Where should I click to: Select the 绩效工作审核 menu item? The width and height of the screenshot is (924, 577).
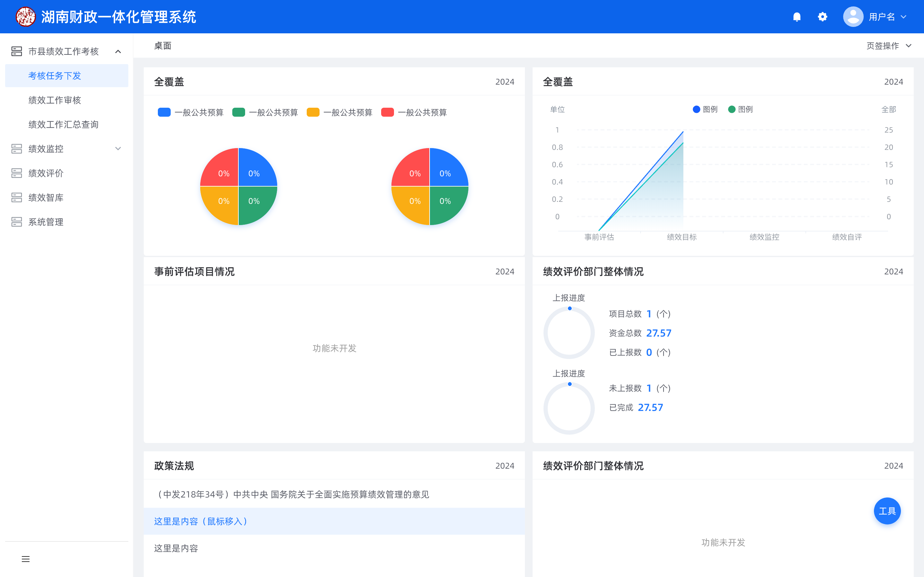point(55,100)
